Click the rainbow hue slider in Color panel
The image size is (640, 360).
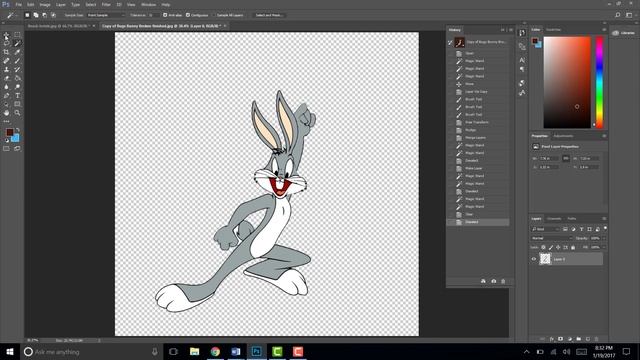(x=599, y=82)
